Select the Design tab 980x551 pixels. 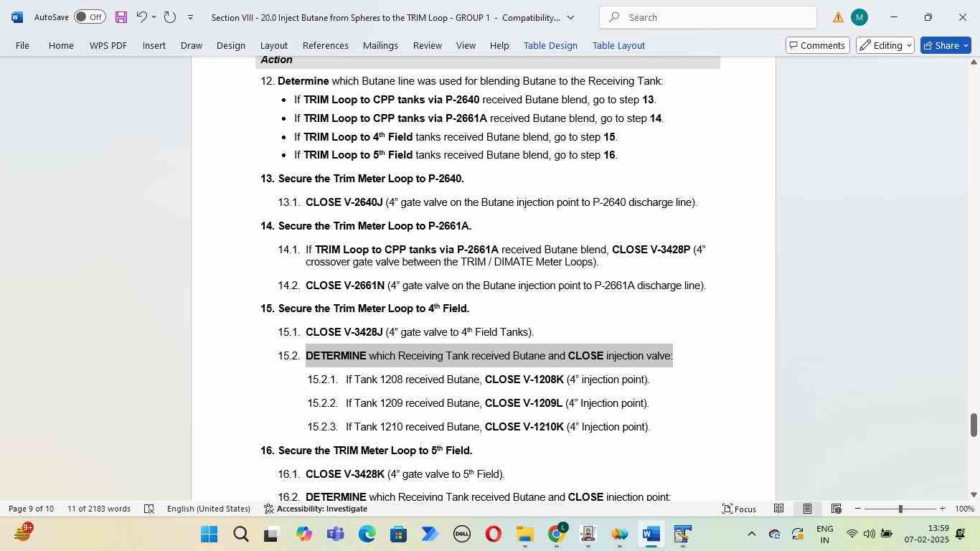click(x=231, y=45)
